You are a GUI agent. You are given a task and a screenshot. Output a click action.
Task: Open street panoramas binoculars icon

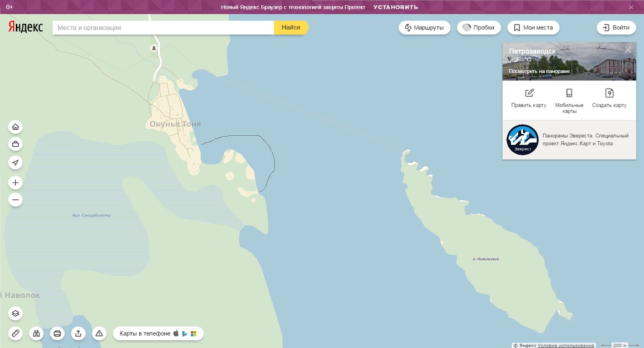pyautogui.click(x=36, y=333)
